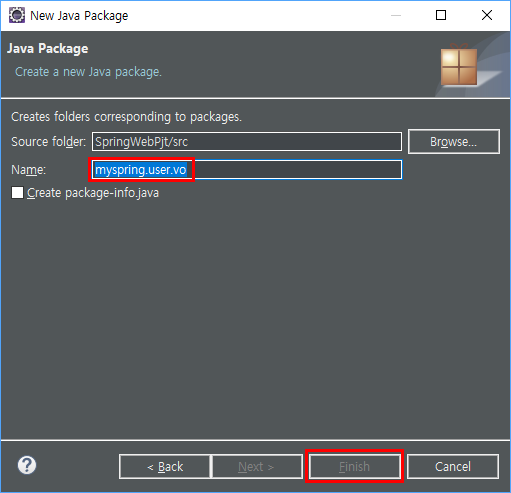Click the 'Create a new Java package.' text

click(x=88, y=72)
